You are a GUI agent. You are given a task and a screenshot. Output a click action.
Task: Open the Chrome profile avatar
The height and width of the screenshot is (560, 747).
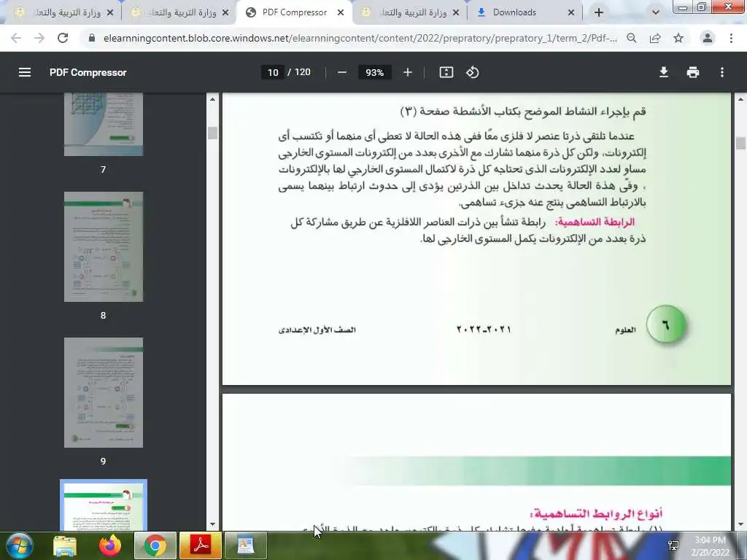point(708,38)
